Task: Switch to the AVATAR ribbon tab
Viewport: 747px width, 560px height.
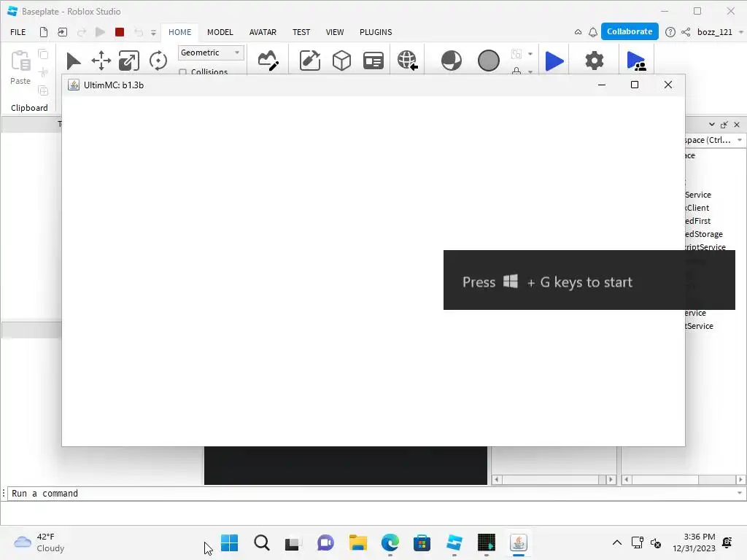Action: coord(263,32)
